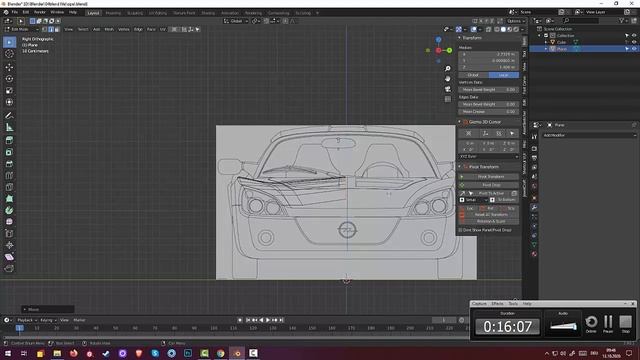Activate the Transform tool
Viewport: 640px width, 360px height.
point(9,102)
